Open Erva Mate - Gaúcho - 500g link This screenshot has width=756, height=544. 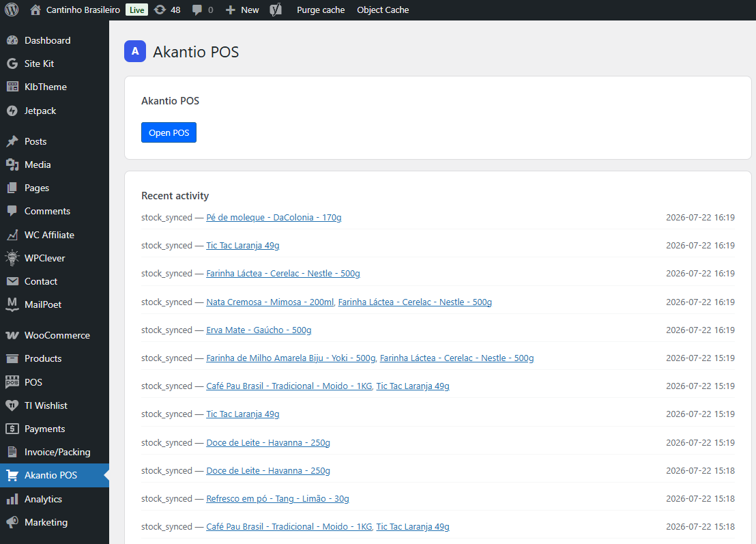(259, 330)
